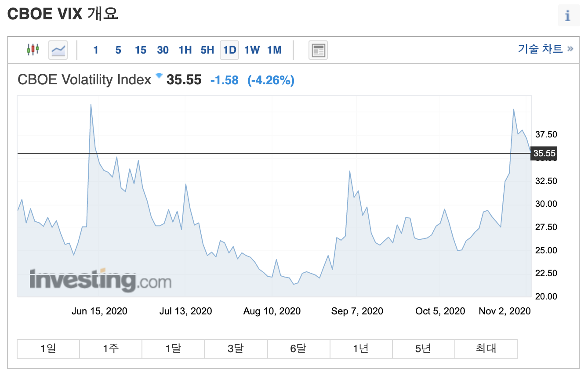
Task: Click the Sep 7, 2020 date label
Action: pos(357,311)
